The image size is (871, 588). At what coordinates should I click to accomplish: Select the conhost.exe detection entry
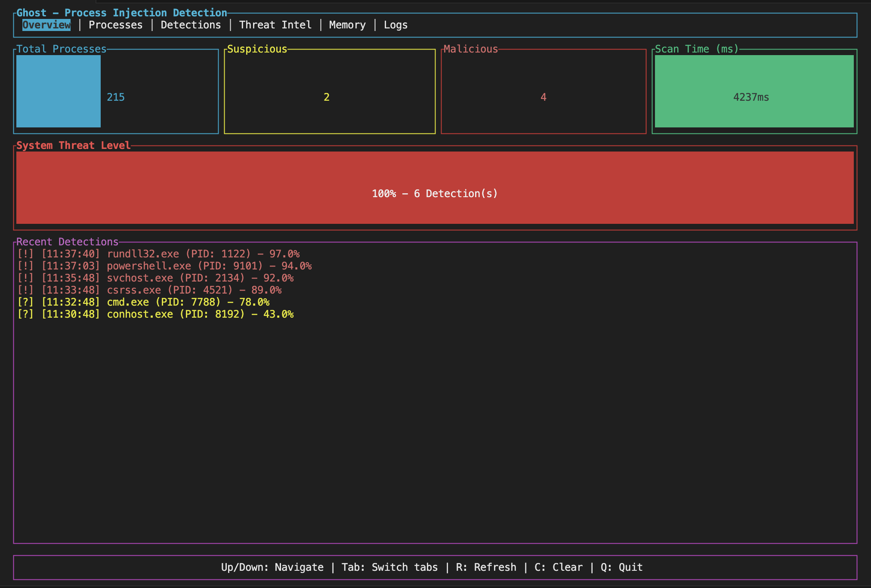pyautogui.click(x=156, y=314)
